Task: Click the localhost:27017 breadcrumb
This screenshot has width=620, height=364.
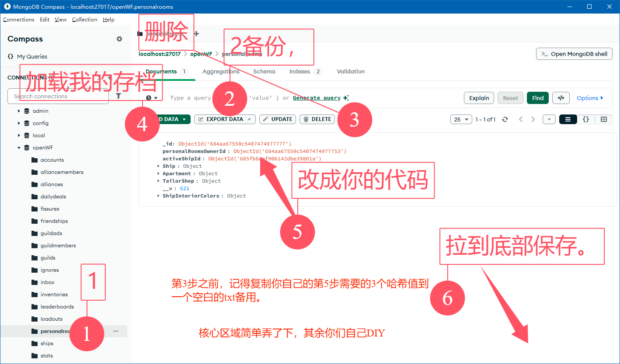Action: (159, 54)
